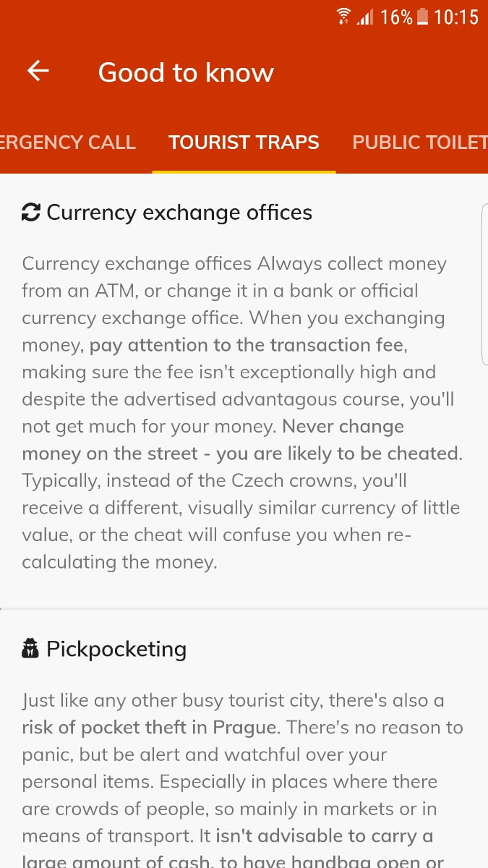The width and height of the screenshot is (488, 868).
Task: Tap the yellow active tab underline
Action: pyautogui.click(x=244, y=171)
